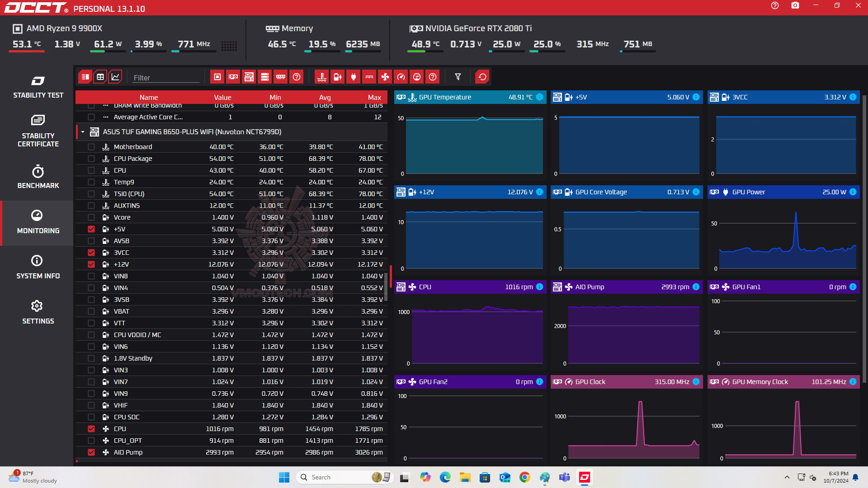This screenshot has height=488, width=868.
Task: Take a screenshot with camera icon
Action: 795,6
